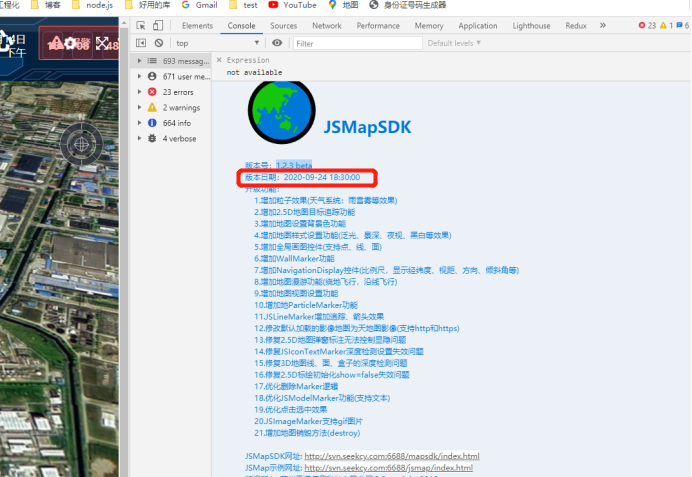This screenshot has height=477, width=692.
Task: Remove live expression with the X icon
Action: point(219,60)
